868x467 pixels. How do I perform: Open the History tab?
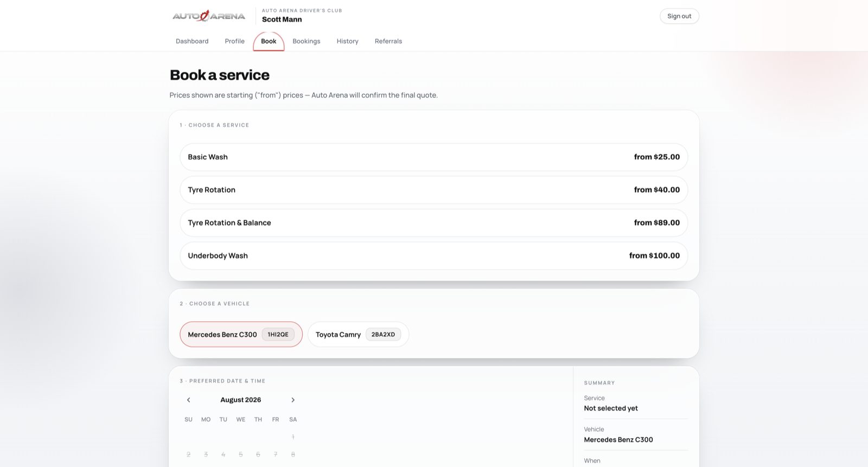click(x=347, y=41)
